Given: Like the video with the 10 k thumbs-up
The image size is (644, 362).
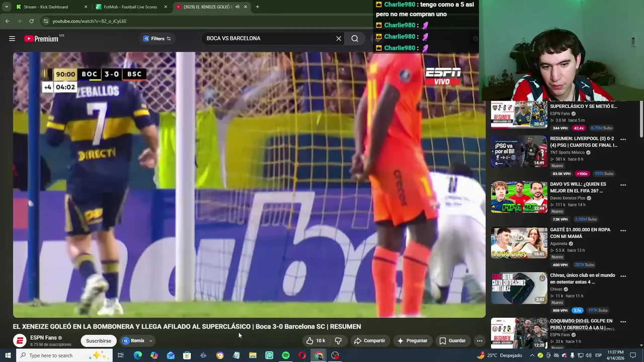Looking at the screenshot, I should [315, 341].
